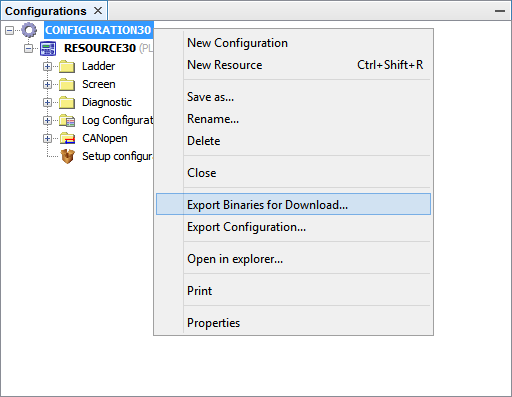Expand the Log Configuration node

click(x=47, y=120)
